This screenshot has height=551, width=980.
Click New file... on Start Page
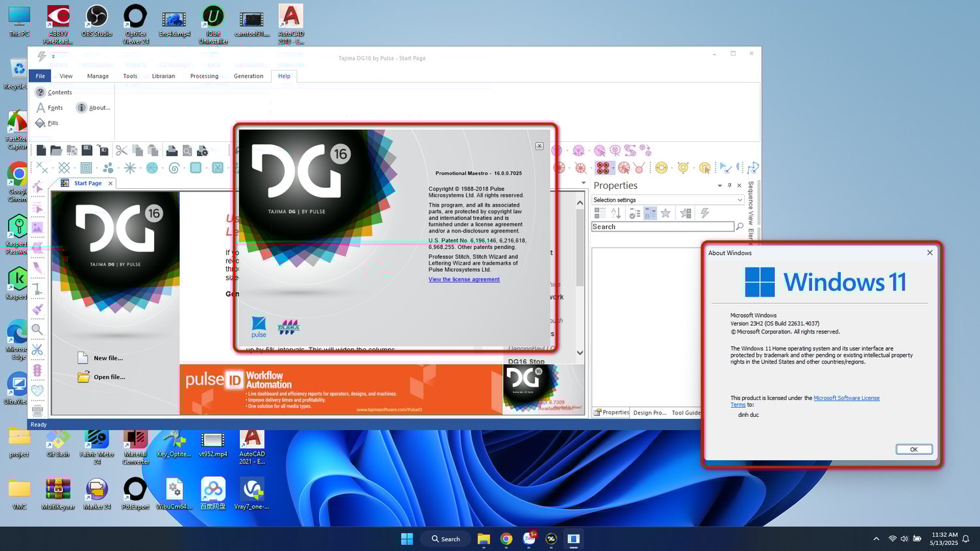[101, 358]
